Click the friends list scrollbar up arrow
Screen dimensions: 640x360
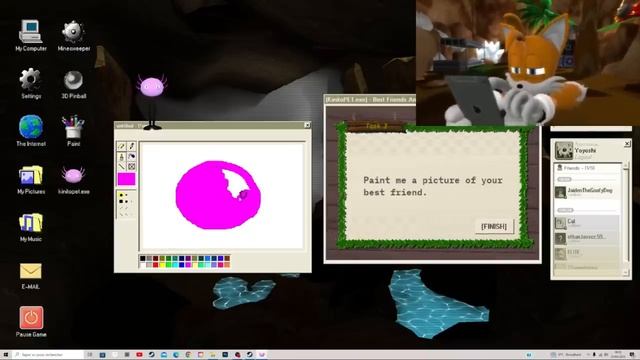(x=627, y=165)
